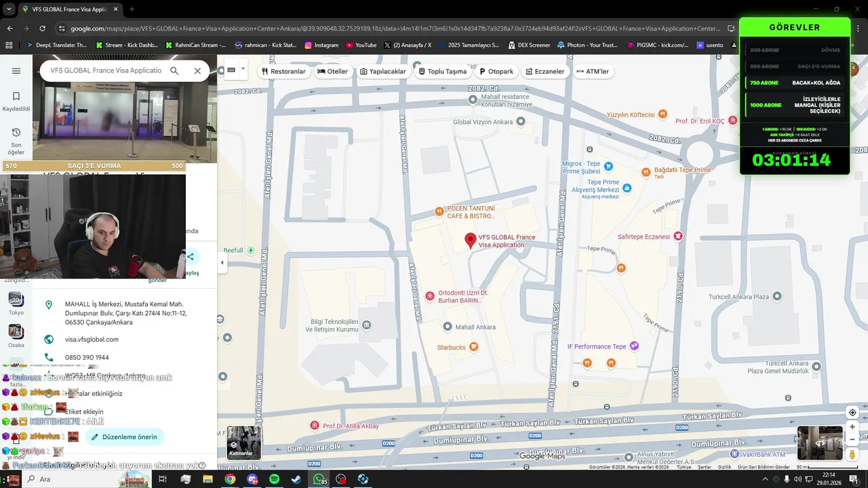The height and width of the screenshot is (488, 868).
Task: Open the place photo in side panel
Action: click(125, 108)
